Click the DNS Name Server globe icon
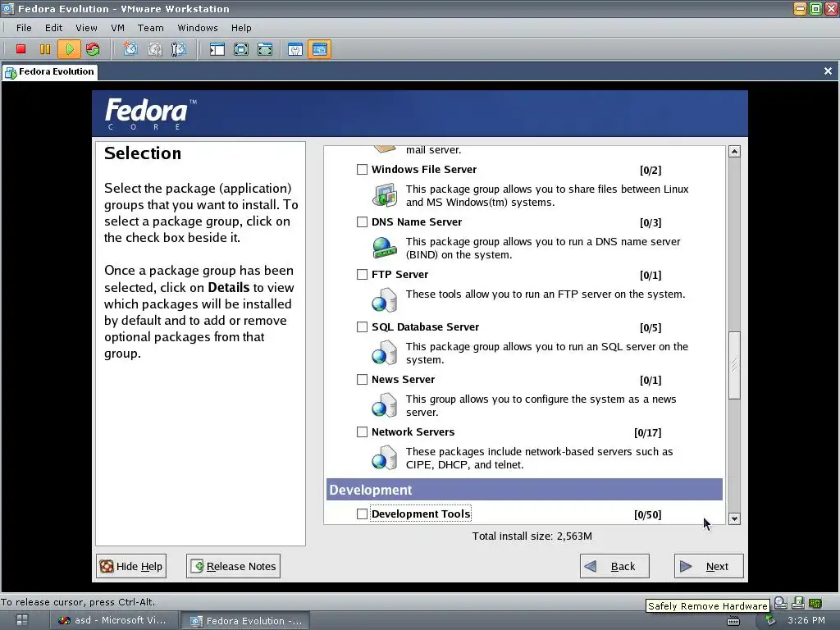Image resolution: width=840 pixels, height=630 pixels. pyautogui.click(x=385, y=248)
